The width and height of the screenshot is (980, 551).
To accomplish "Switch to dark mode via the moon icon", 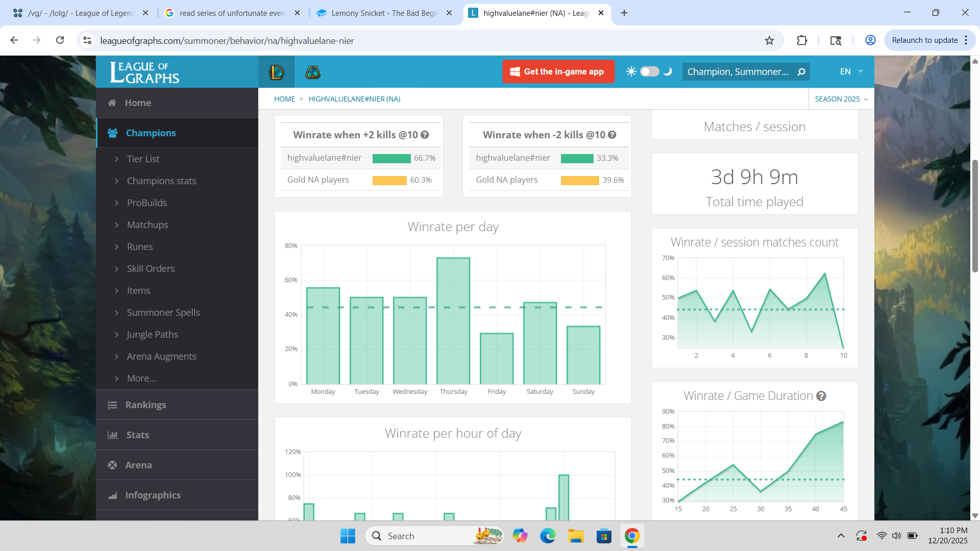I will point(668,71).
